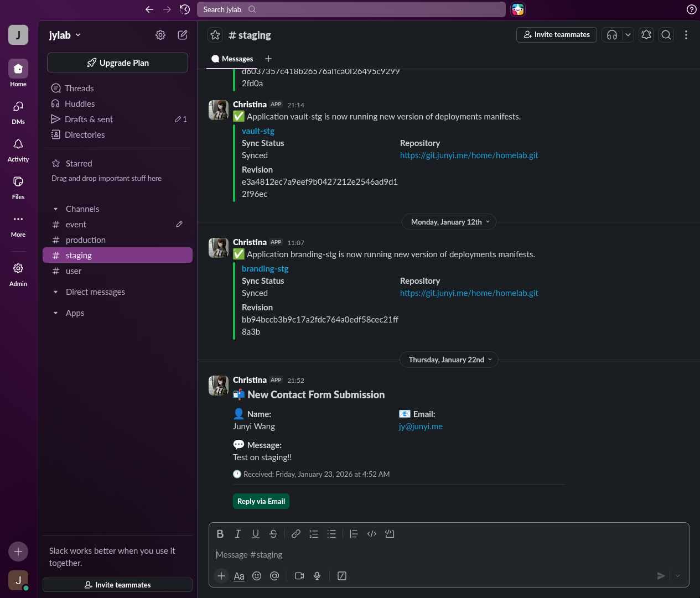Click the new message compose icon
The image size is (700, 598).
point(182,35)
